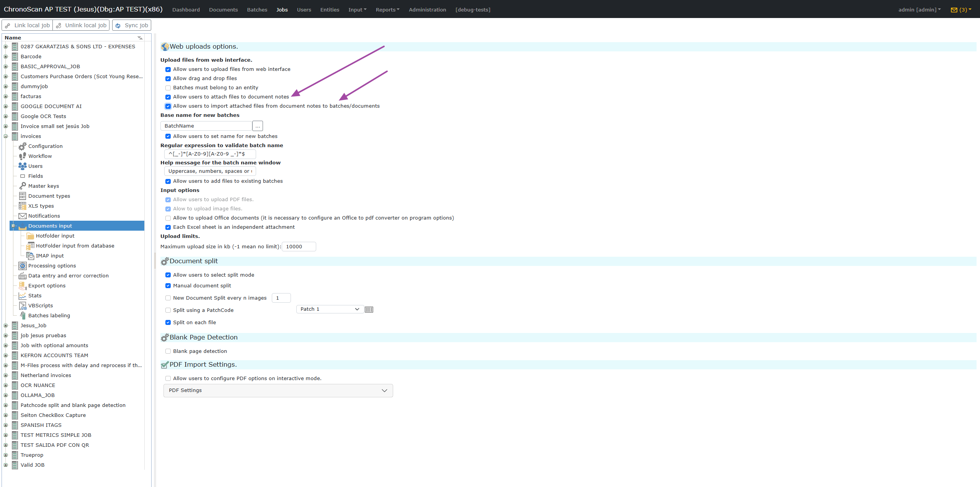Open the Workflow settings icon under invoices
Viewport: 980px width, 487px height.
click(23, 156)
